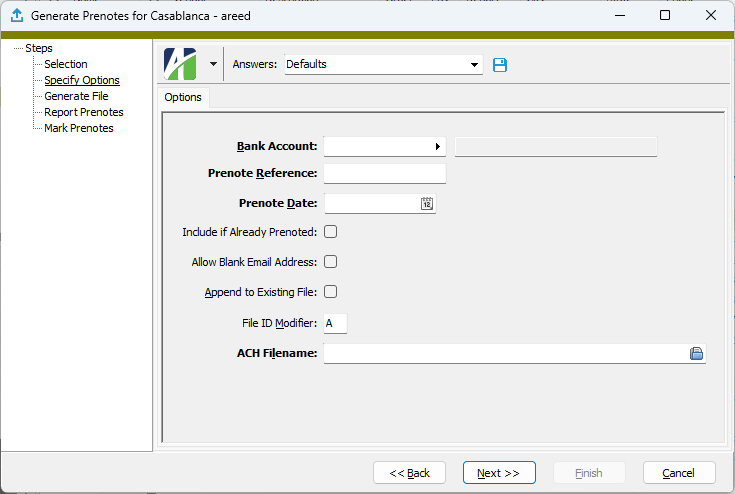The width and height of the screenshot is (735, 494).
Task: Expand the Answers Defaults dropdown
Action: click(475, 65)
